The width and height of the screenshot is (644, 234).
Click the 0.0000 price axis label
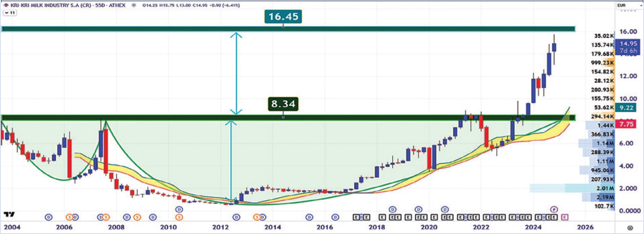click(x=629, y=210)
